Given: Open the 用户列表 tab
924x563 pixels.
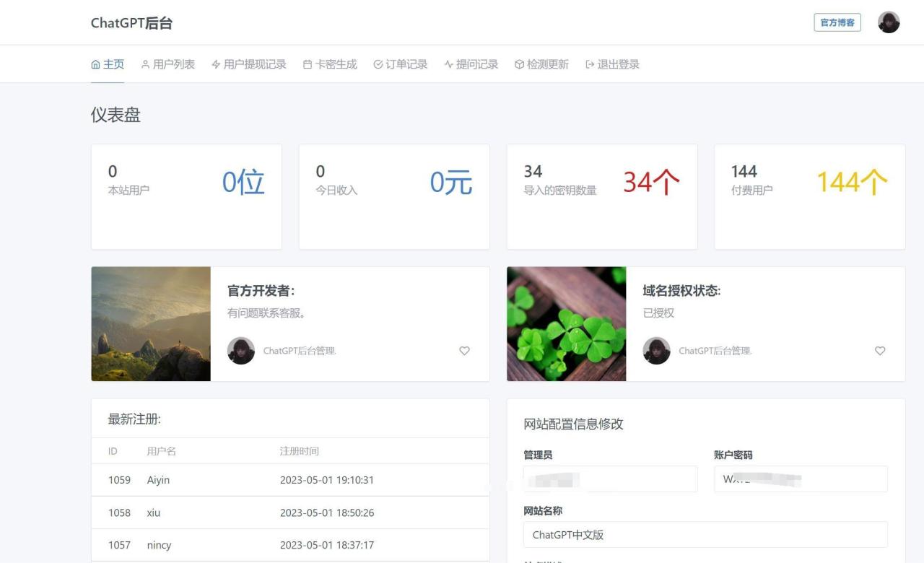Looking at the screenshot, I should (x=173, y=64).
